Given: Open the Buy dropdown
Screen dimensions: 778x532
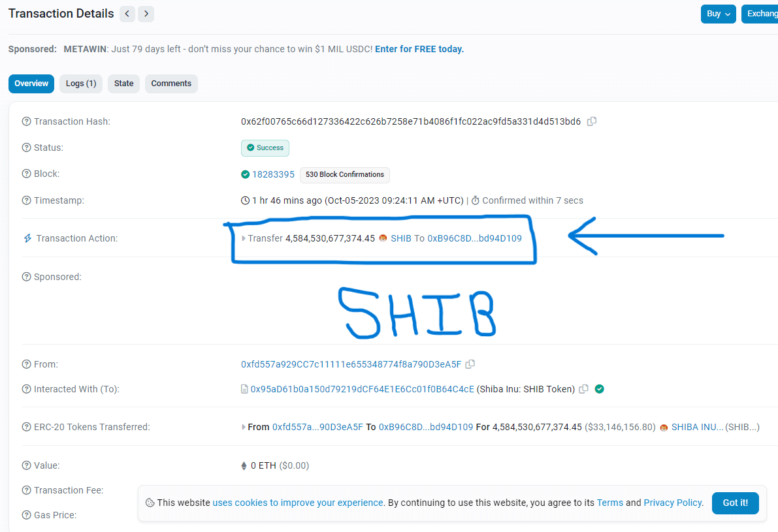Looking at the screenshot, I should point(718,14).
